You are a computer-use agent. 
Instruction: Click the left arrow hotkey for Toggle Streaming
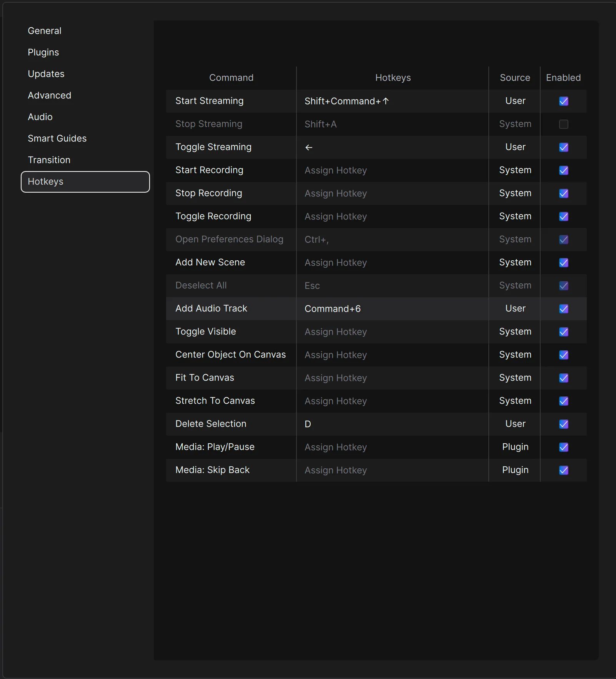309,147
